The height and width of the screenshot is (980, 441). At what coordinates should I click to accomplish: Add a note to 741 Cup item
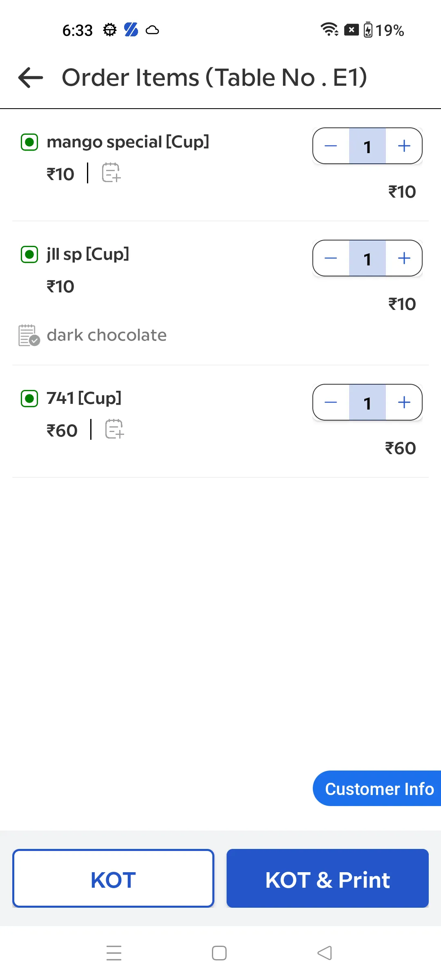[114, 429]
